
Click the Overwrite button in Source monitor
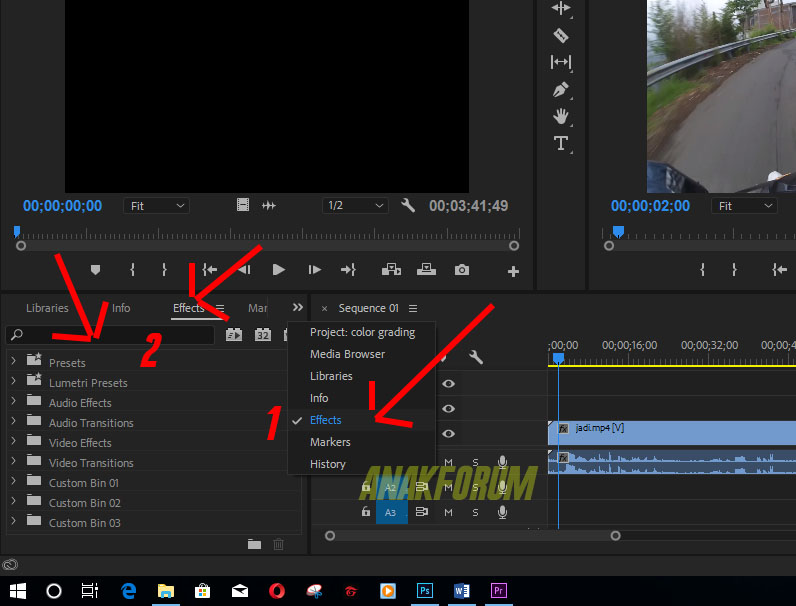[x=426, y=270]
